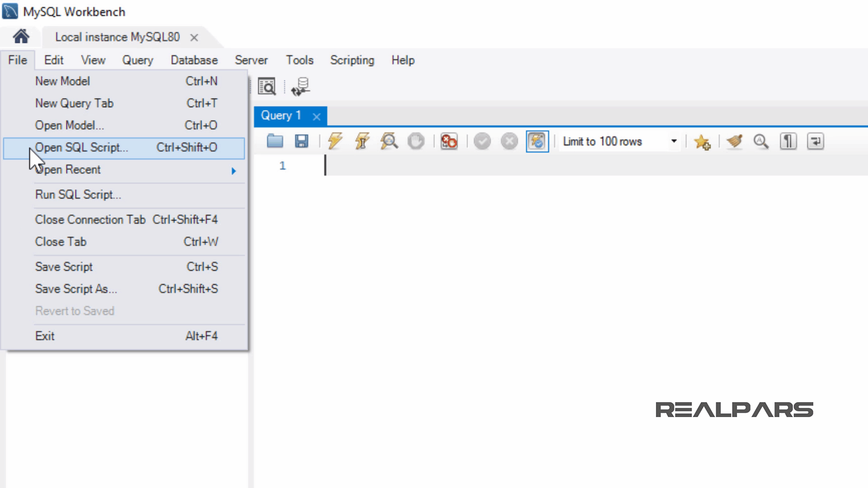
Task: Run the statement under the cursor icon
Action: click(x=361, y=141)
